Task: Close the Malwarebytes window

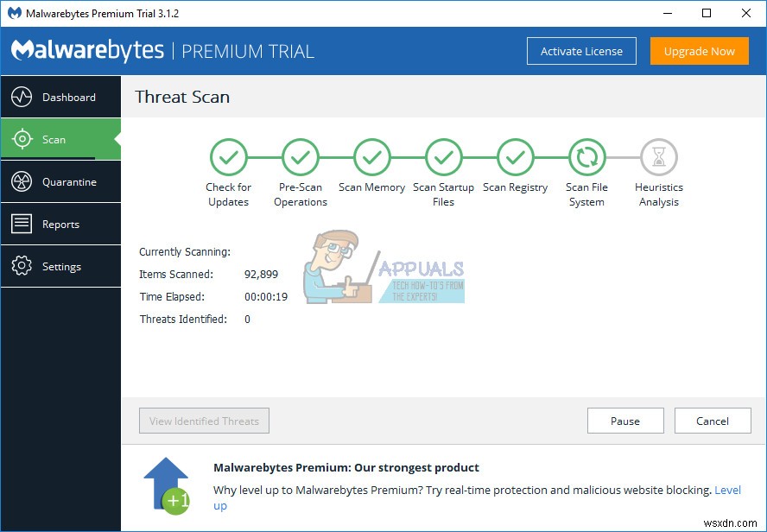Action: 746,13
